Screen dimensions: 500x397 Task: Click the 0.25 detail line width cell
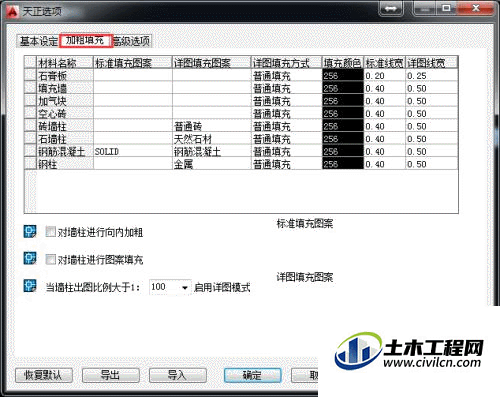click(x=432, y=76)
